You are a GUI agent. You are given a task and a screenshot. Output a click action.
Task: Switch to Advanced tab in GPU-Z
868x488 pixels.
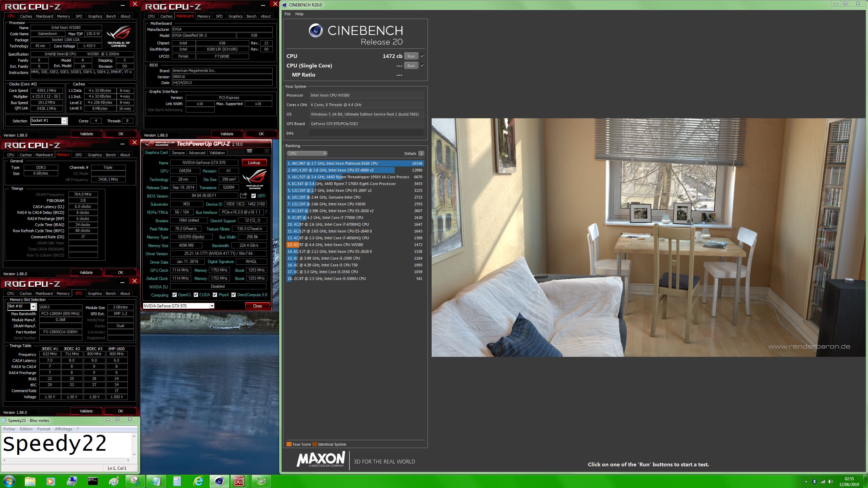197,153
